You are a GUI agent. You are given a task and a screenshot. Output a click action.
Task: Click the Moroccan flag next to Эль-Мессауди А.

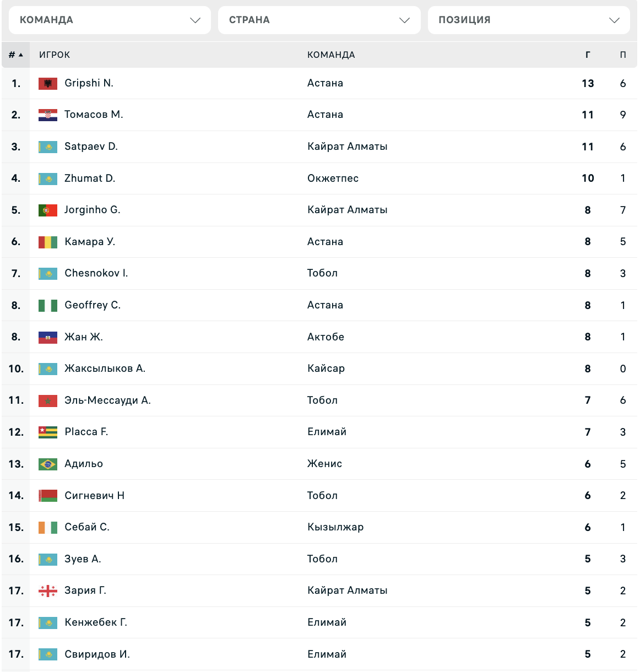48,401
